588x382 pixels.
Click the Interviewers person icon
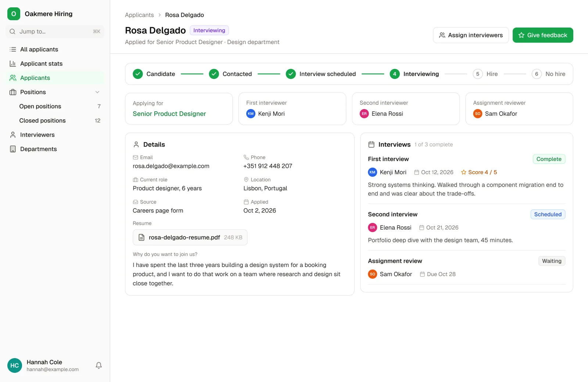[13, 135]
